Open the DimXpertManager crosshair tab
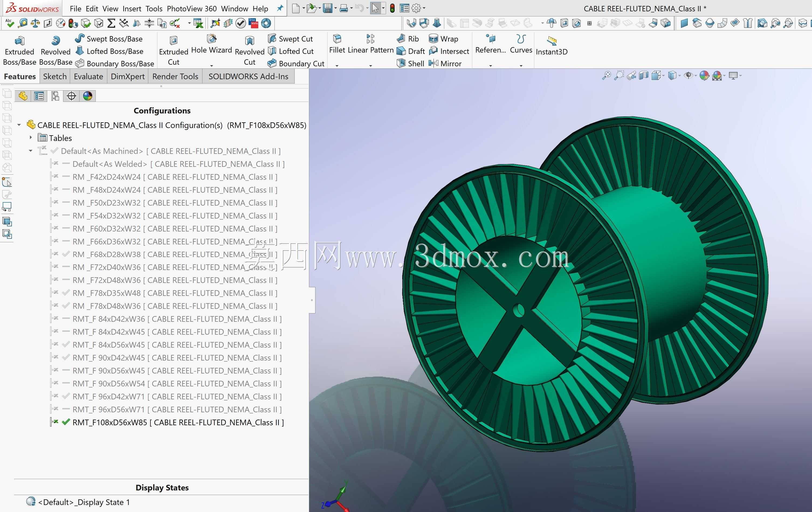 71,96
